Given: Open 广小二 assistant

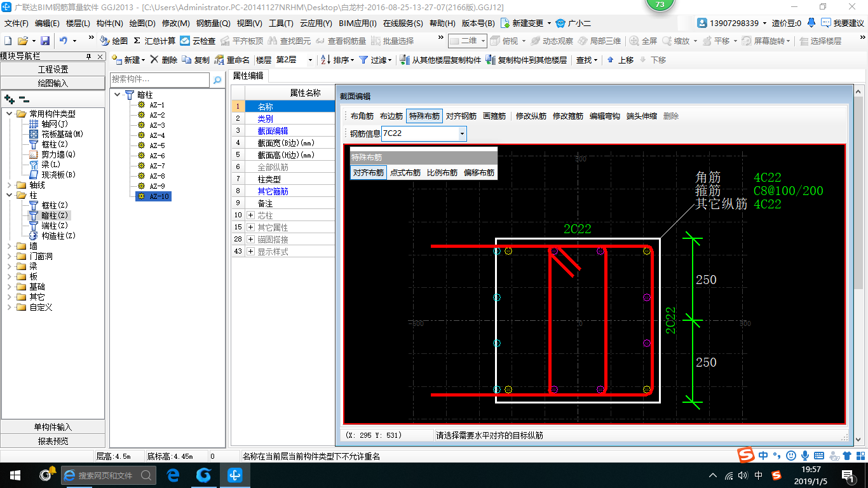Looking at the screenshot, I should coord(573,23).
